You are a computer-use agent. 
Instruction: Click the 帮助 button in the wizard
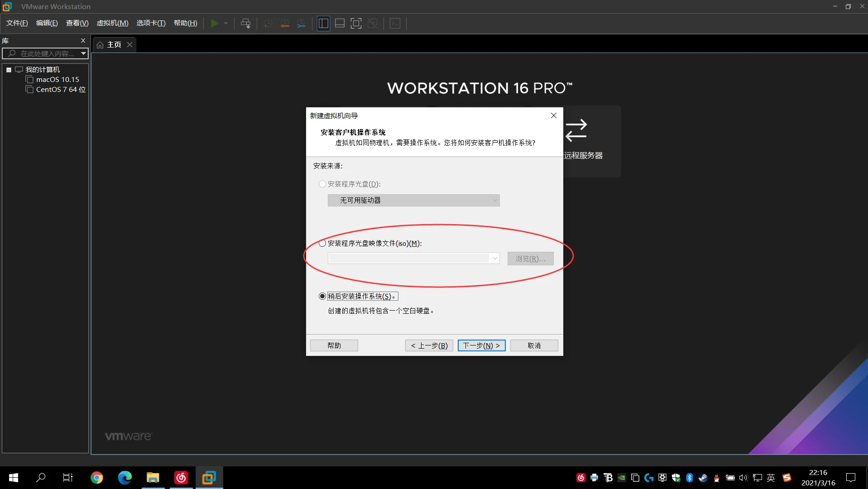[x=334, y=345]
